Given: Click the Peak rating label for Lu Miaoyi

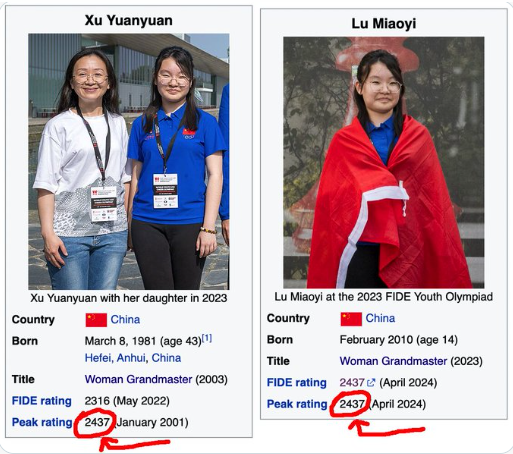Looking at the screenshot, I should [297, 404].
